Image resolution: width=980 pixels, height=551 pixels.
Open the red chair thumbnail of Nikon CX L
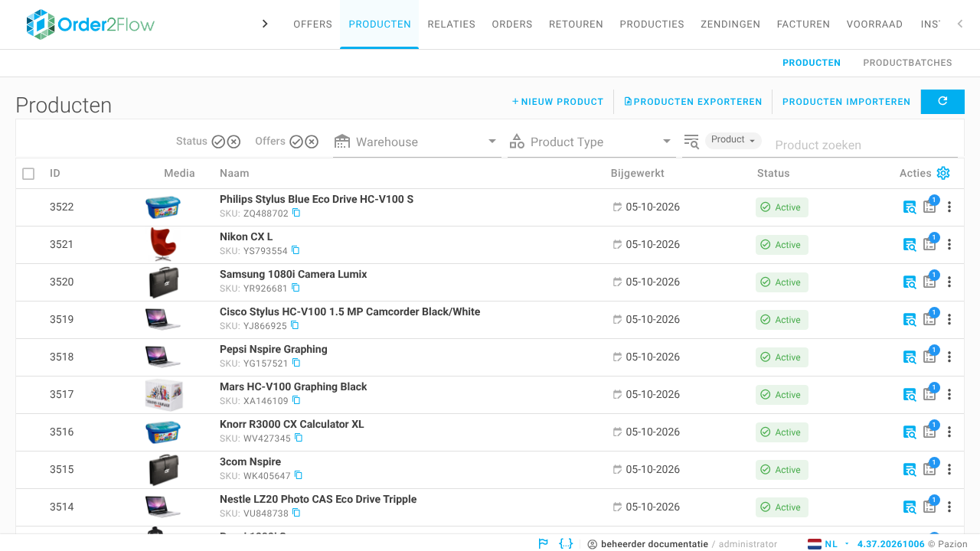163,244
